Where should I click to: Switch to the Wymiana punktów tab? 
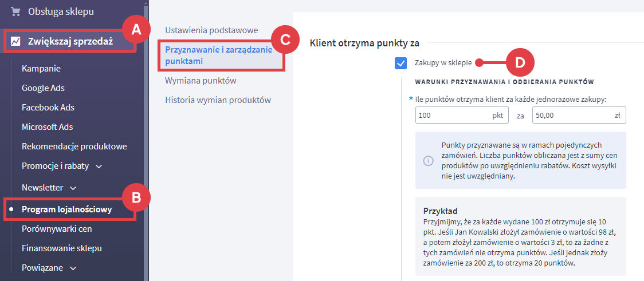tap(201, 80)
